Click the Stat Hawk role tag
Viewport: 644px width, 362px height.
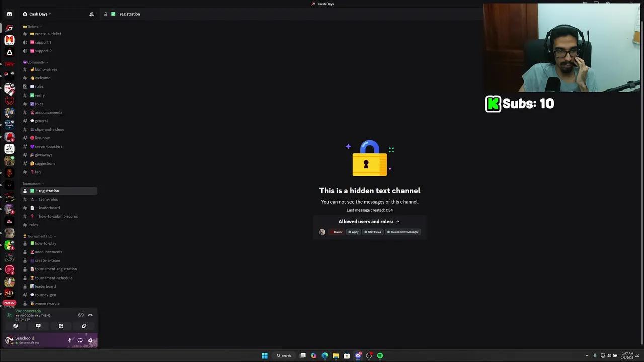click(373, 232)
